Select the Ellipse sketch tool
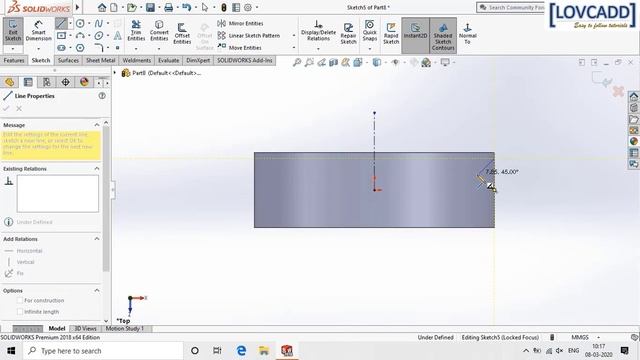Screen dimensions: 640x360 coord(98,36)
